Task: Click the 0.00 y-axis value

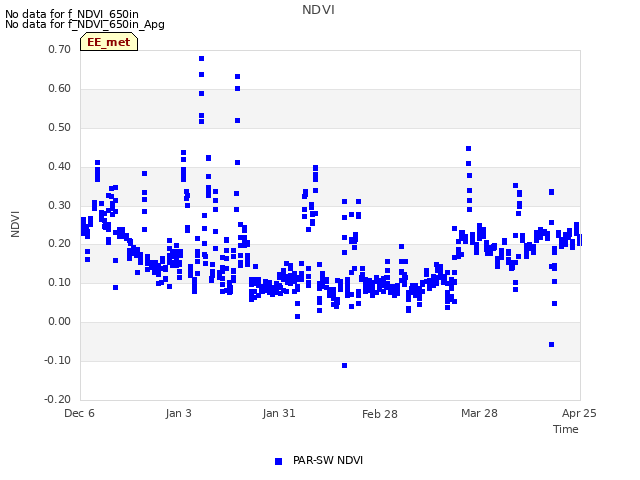Action: coord(59,322)
